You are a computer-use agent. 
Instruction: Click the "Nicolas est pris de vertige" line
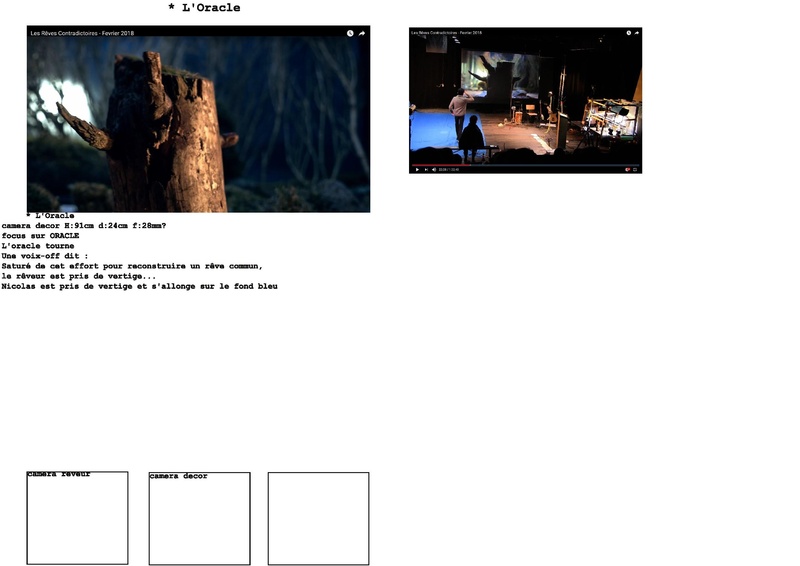[140, 286]
